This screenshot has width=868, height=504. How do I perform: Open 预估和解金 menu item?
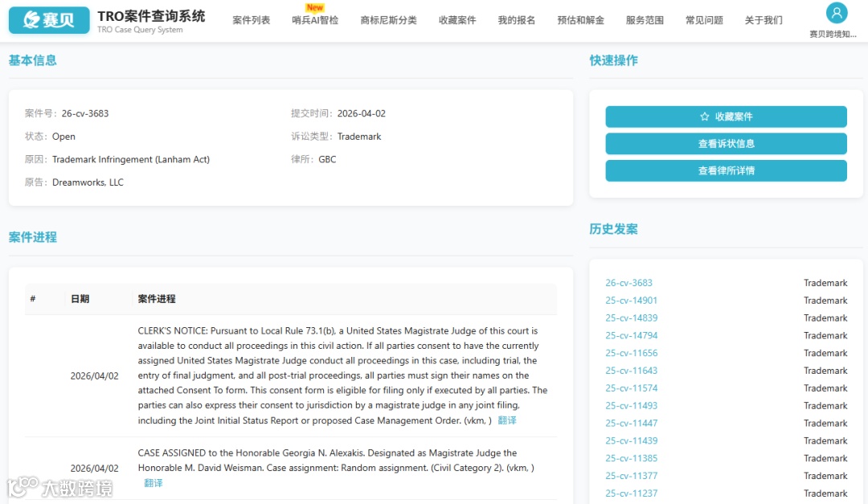tap(581, 20)
